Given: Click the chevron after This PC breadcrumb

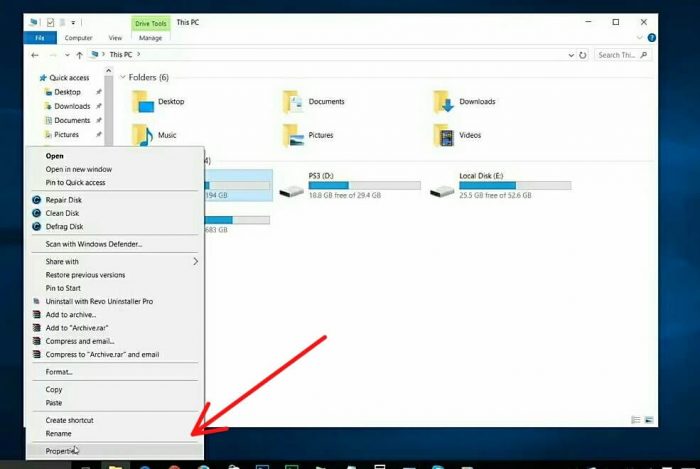Looking at the screenshot, I should (139, 54).
